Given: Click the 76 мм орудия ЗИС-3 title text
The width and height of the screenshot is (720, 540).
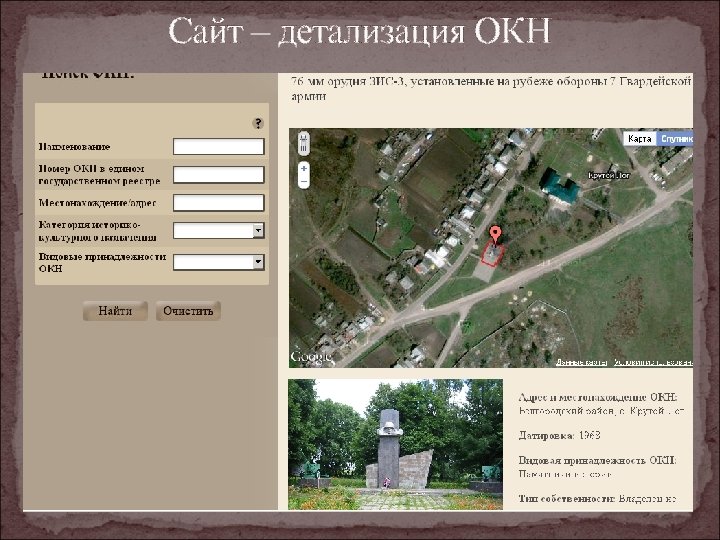Looking at the screenshot, I should point(491,89).
